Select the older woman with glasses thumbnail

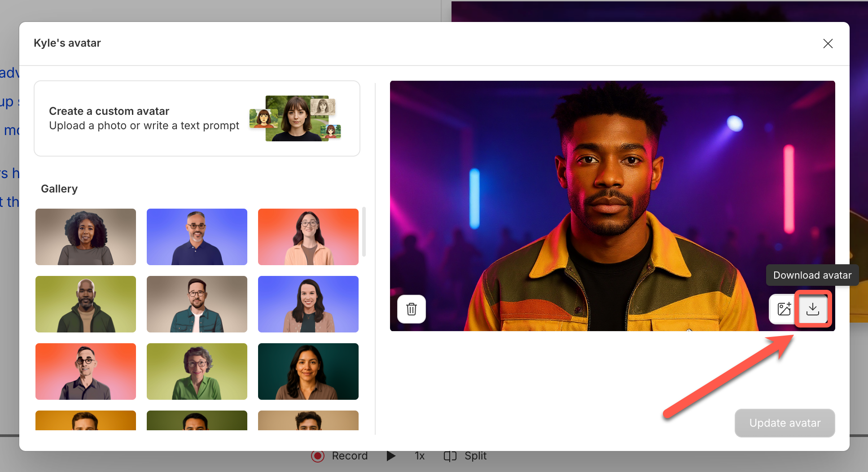tap(197, 371)
